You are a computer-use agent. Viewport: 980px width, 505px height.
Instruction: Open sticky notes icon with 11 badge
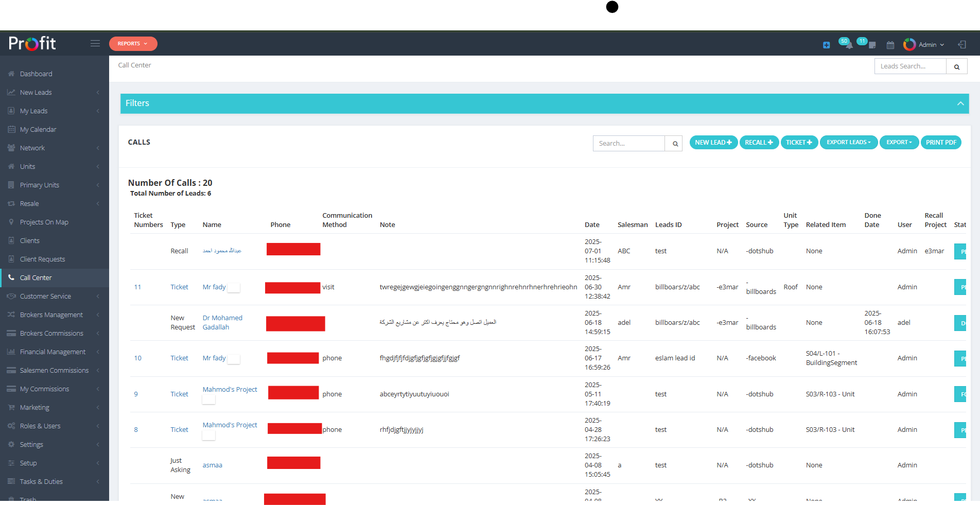[x=872, y=45]
